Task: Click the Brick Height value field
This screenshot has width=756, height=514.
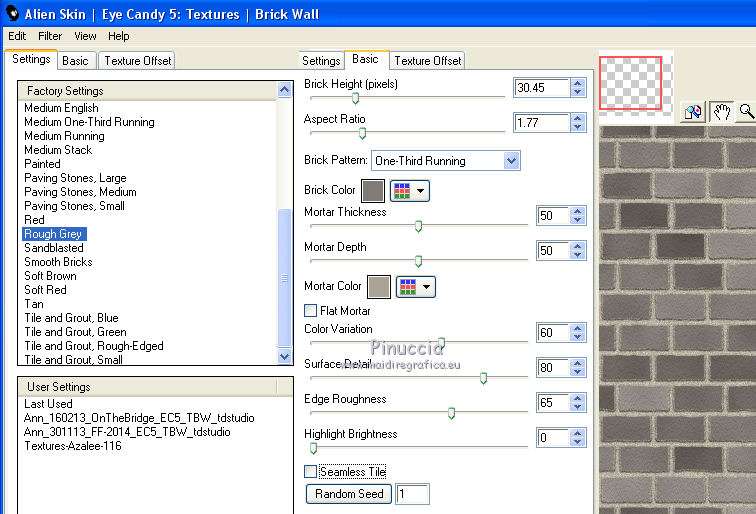Action: [x=541, y=88]
